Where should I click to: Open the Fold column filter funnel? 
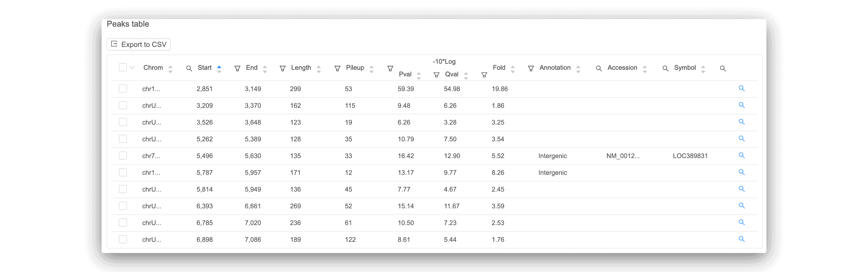click(x=531, y=69)
